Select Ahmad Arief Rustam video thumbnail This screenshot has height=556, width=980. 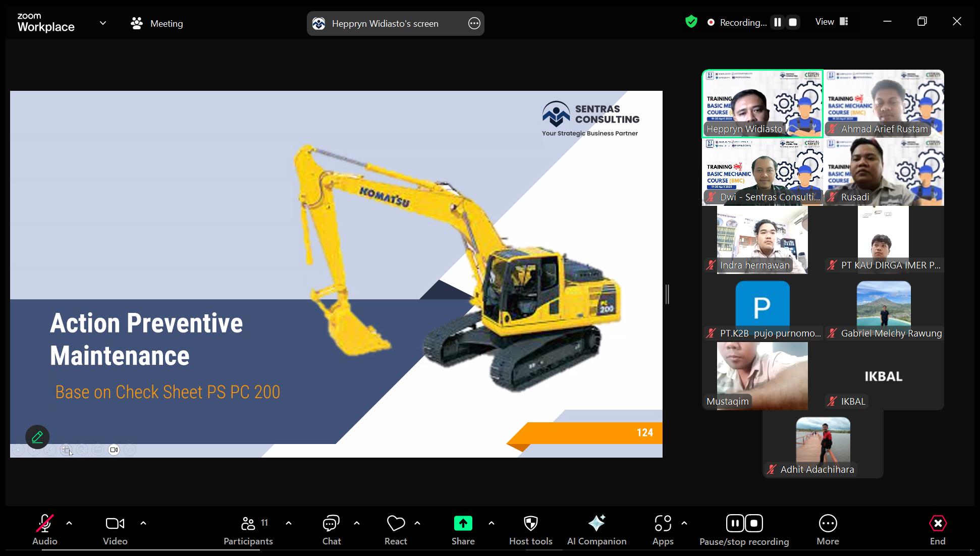pyautogui.click(x=884, y=103)
